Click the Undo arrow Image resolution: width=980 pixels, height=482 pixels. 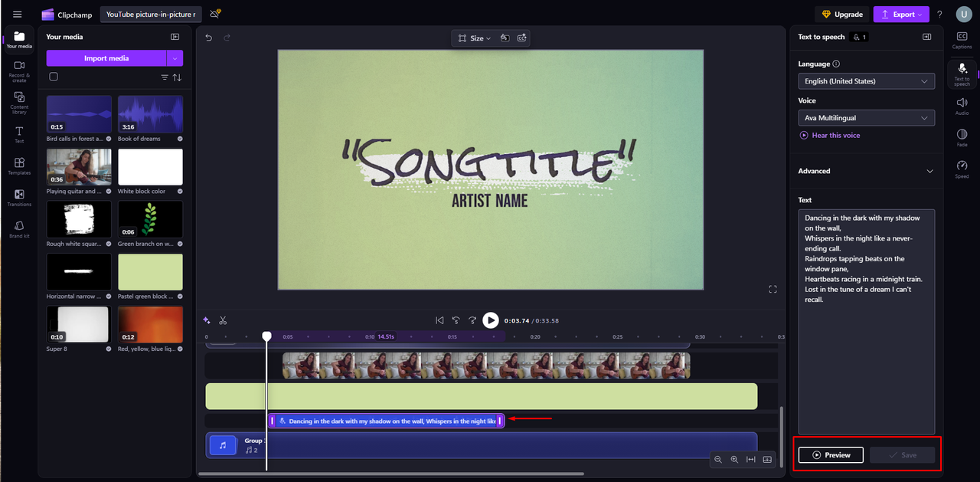point(208,37)
